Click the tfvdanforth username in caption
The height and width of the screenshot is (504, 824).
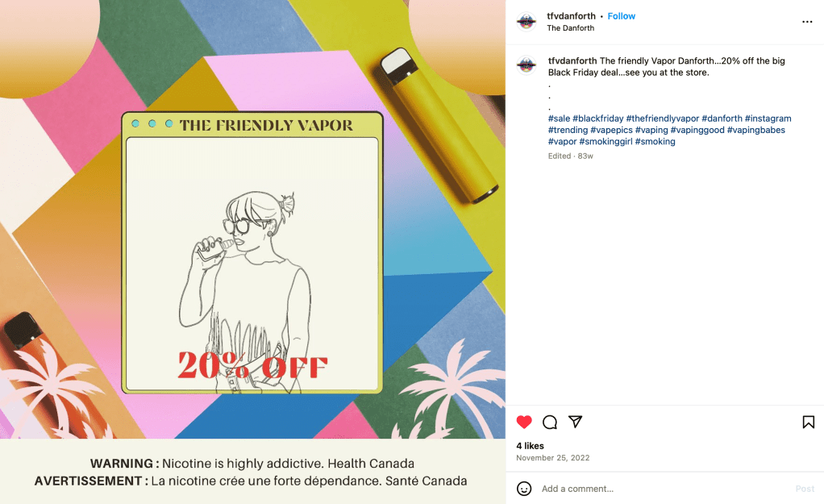tap(572, 61)
